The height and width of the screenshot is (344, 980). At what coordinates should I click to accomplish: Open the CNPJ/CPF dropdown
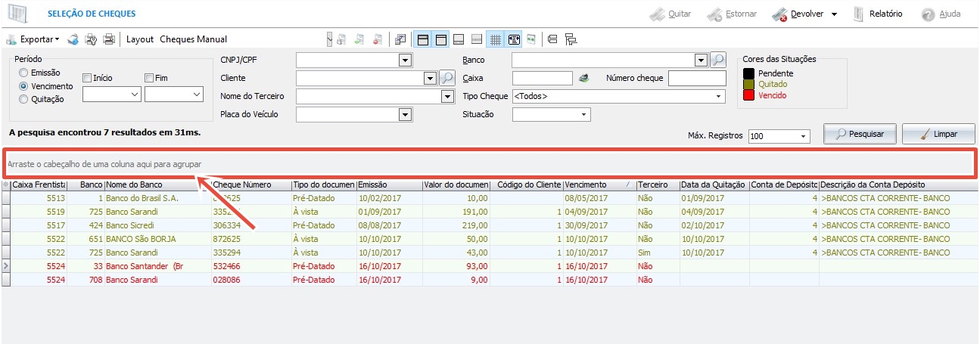click(405, 60)
